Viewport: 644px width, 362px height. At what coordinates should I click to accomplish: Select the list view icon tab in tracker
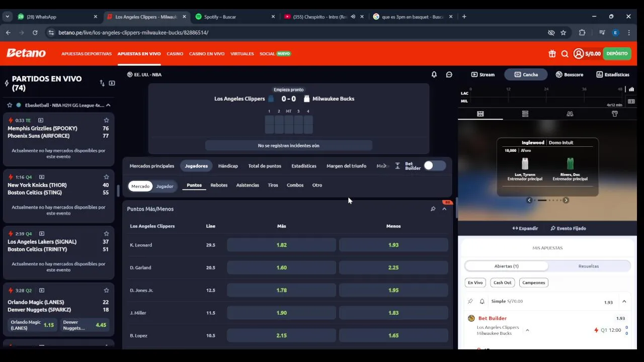525,114
